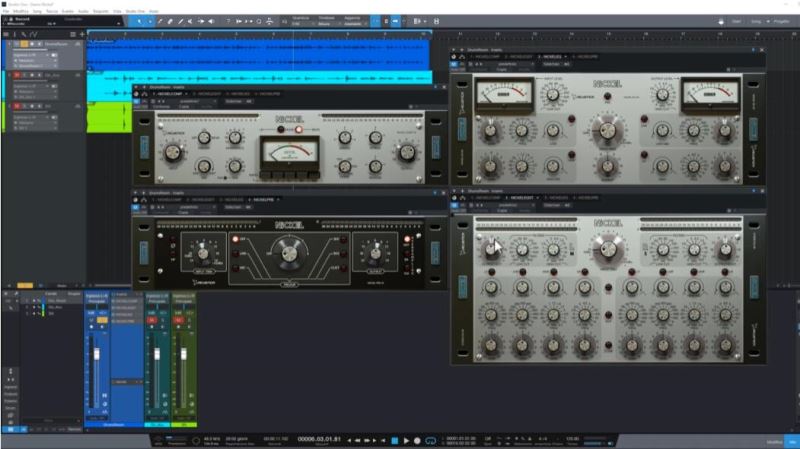Unmute the second track in track list
Image resolution: width=800 pixels, height=449 pixels.
(17, 75)
